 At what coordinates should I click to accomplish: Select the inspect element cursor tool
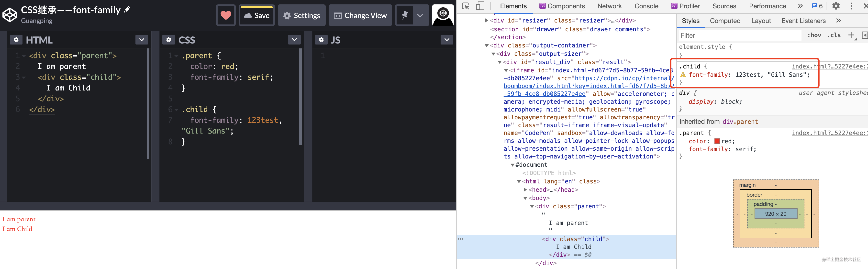[x=465, y=6]
